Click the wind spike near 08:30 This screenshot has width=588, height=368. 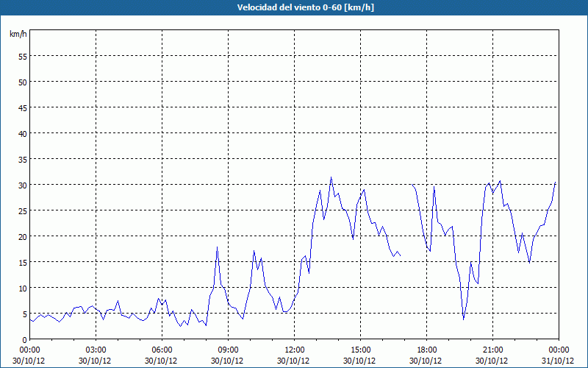pos(217,247)
